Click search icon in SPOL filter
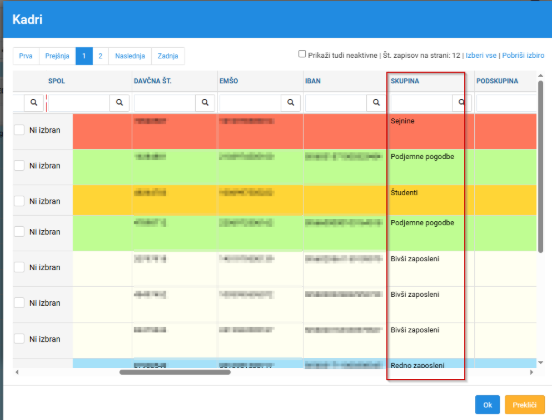 click(x=119, y=102)
